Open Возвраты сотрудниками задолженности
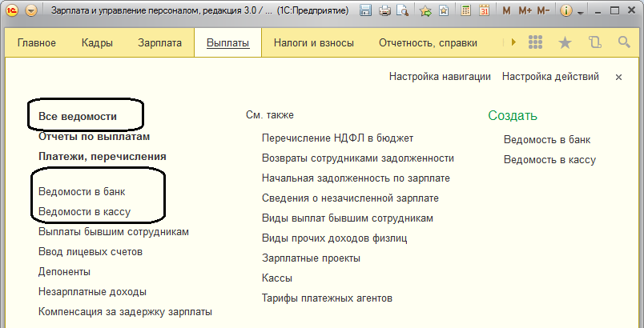This screenshot has width=644, height=328. tap(358, 158)
